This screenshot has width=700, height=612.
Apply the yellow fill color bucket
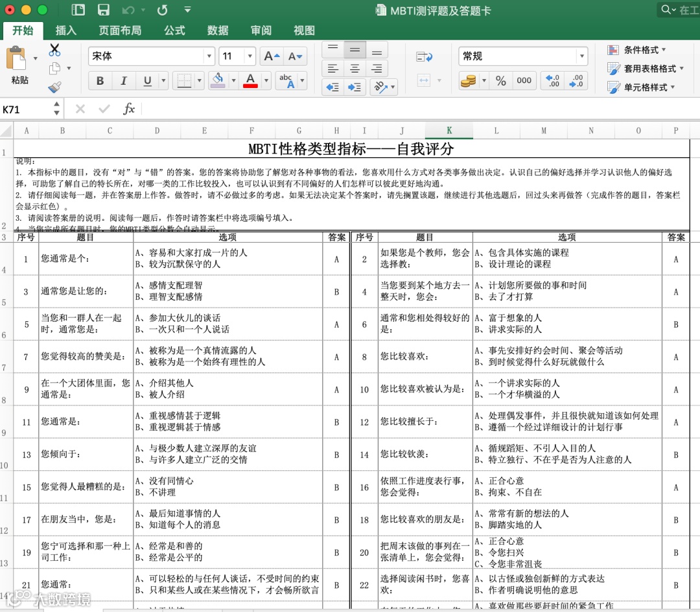[x=218, y=81]
